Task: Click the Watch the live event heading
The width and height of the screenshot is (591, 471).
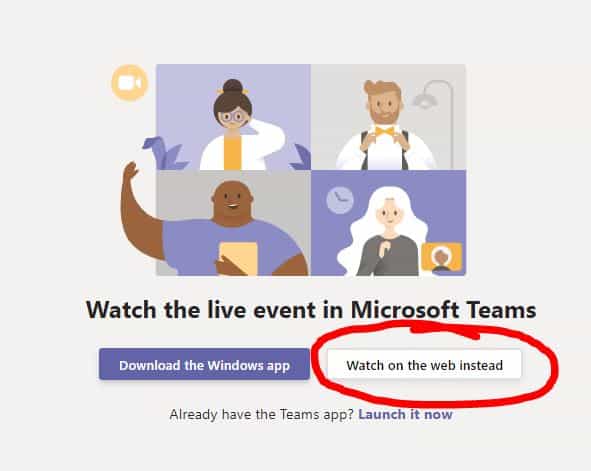Action: 311,310
